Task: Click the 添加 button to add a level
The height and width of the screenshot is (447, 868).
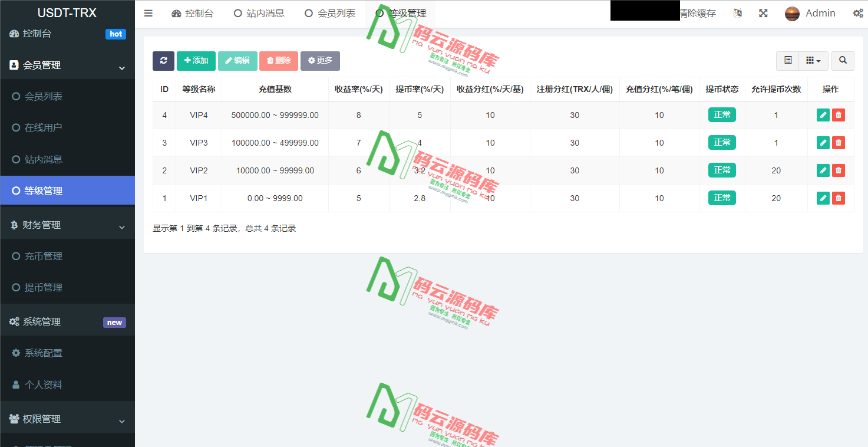Action: (196, 61)
